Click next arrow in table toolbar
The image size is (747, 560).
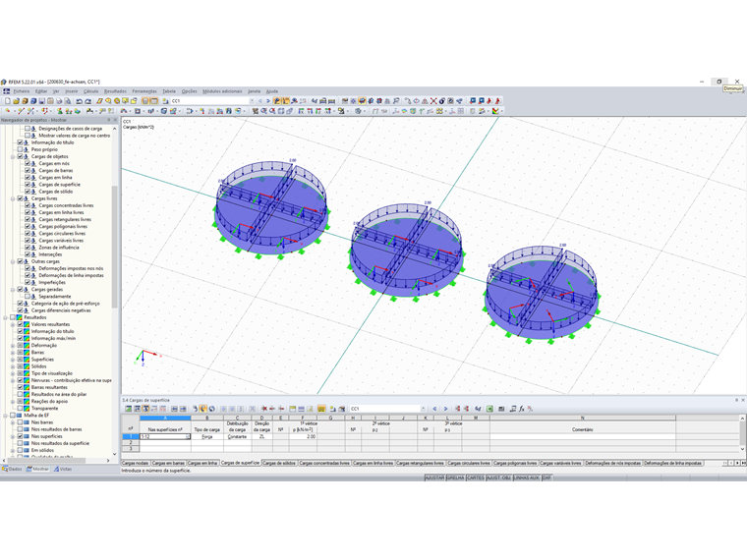pyautogui.click(x=445, y=409)
